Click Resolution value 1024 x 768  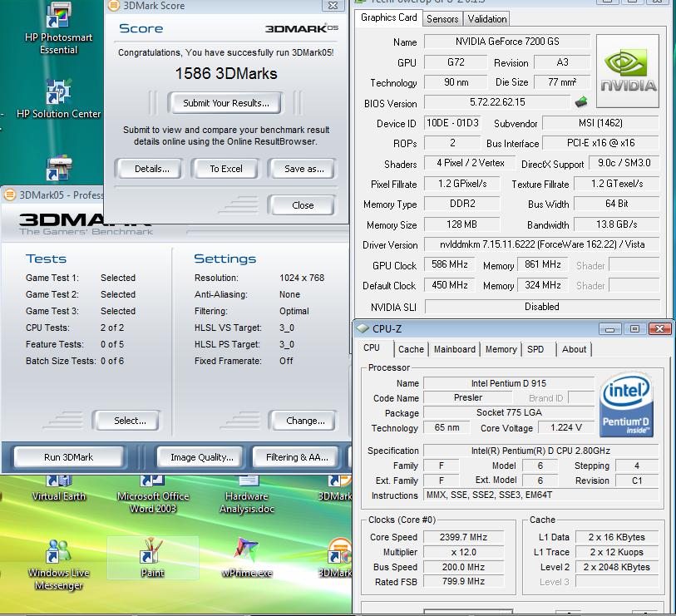click(x=302, y=278)
